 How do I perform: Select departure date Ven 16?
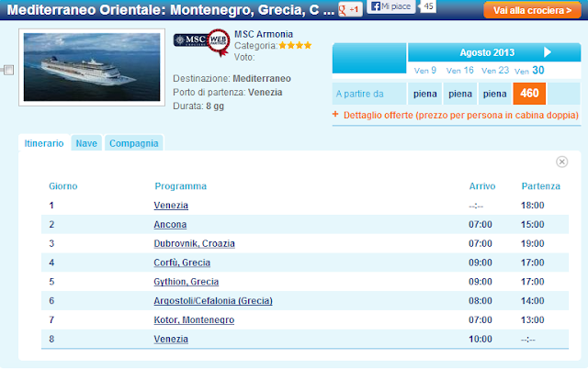tap(459, 71)
